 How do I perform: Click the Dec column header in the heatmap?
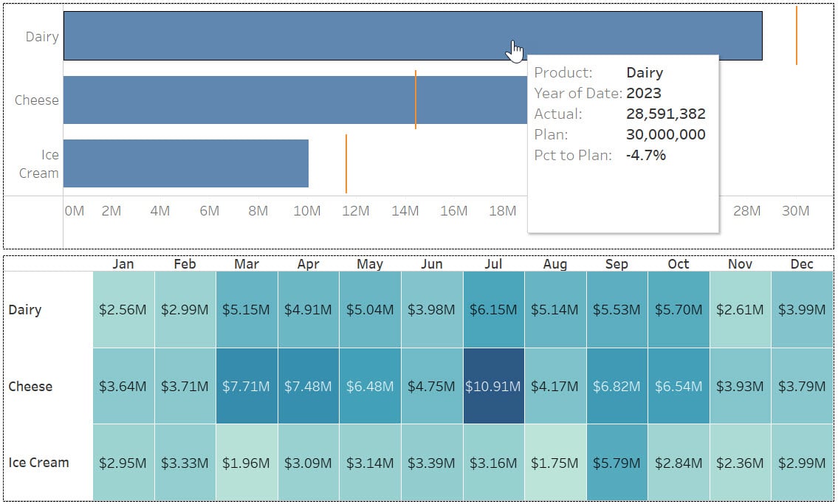tap(803, 263)
